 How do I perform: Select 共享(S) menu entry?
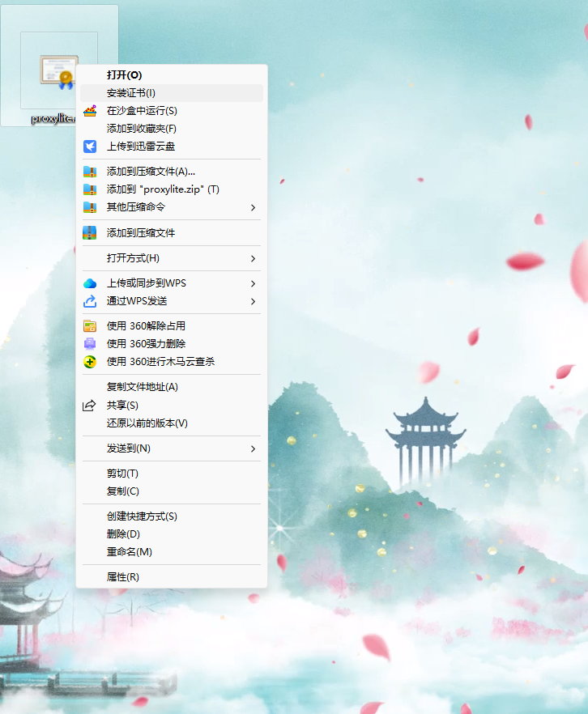[171, 406]
